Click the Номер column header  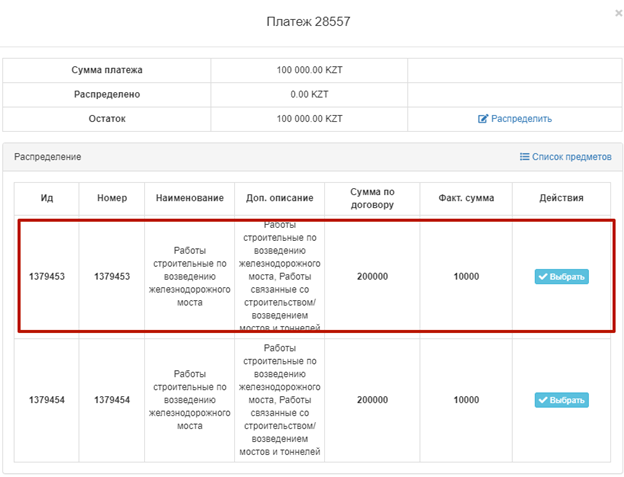(112, 198)
